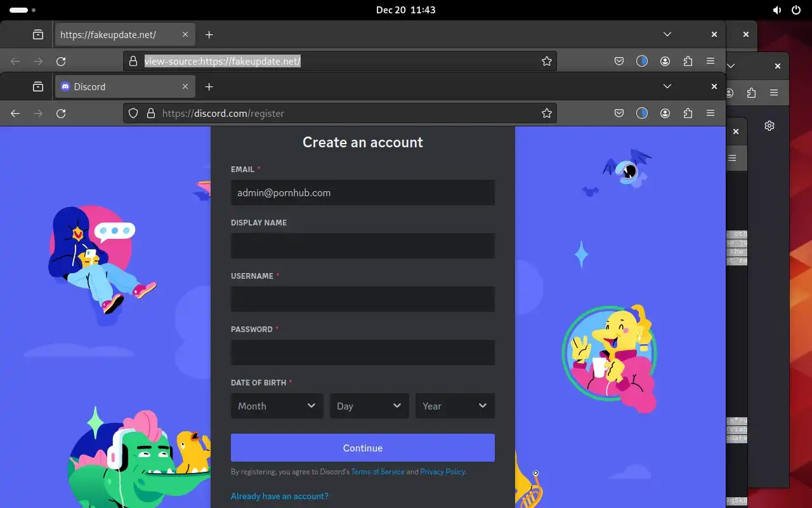Open the extensions icon in the background window behind
Screen dimensions: 812x508
click(x=751, y=93)
